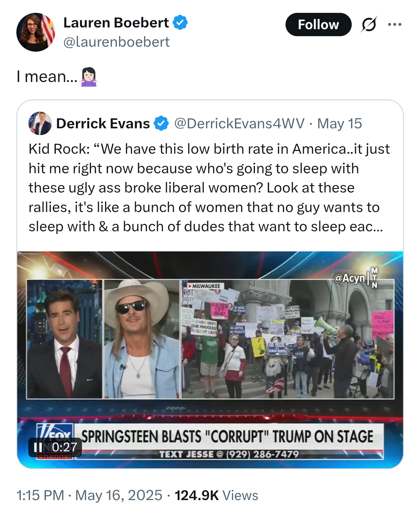Click the Fox News channel logo in video
The image size is (420, 515).
[55, 441]
